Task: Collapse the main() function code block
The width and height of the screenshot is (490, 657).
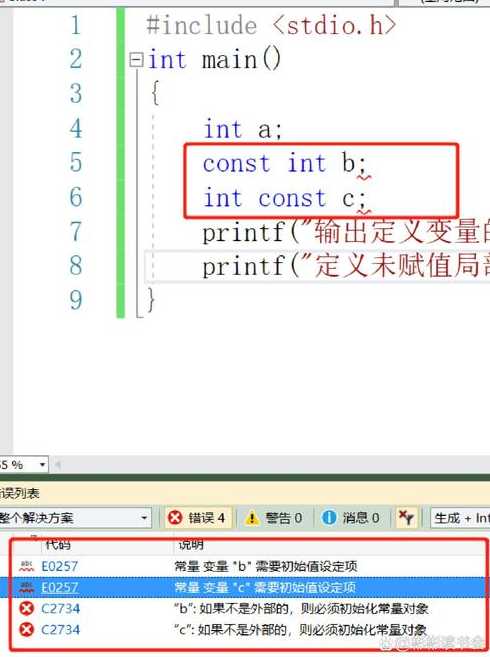Action: (136, 60)
